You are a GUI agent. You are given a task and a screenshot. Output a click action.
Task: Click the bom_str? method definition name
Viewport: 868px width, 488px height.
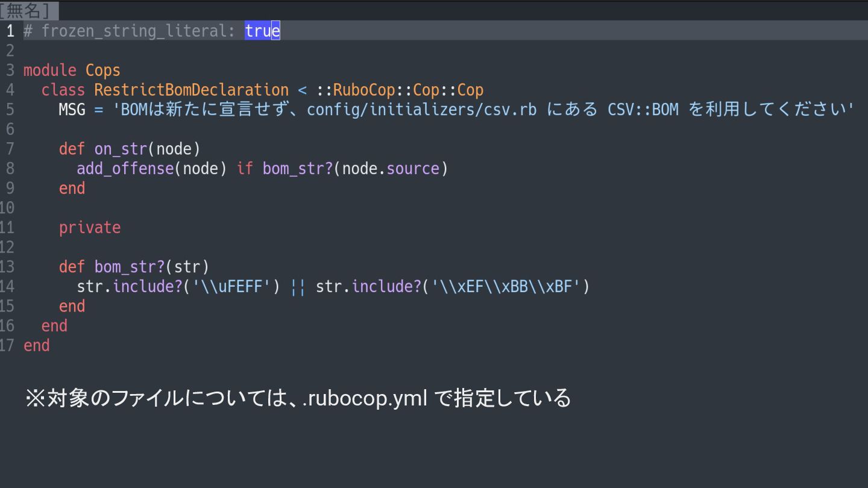(x=129, y=267)
